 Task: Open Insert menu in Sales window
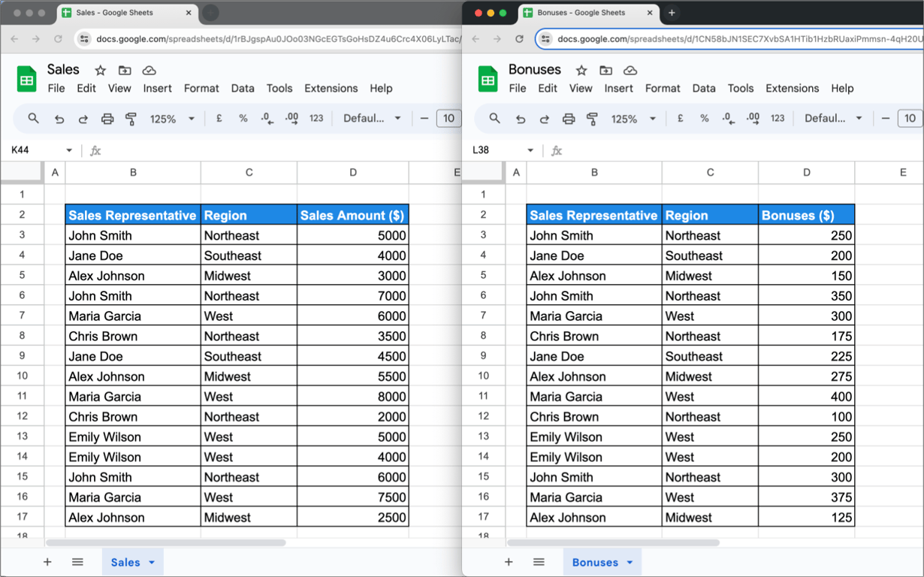point(158,88)
